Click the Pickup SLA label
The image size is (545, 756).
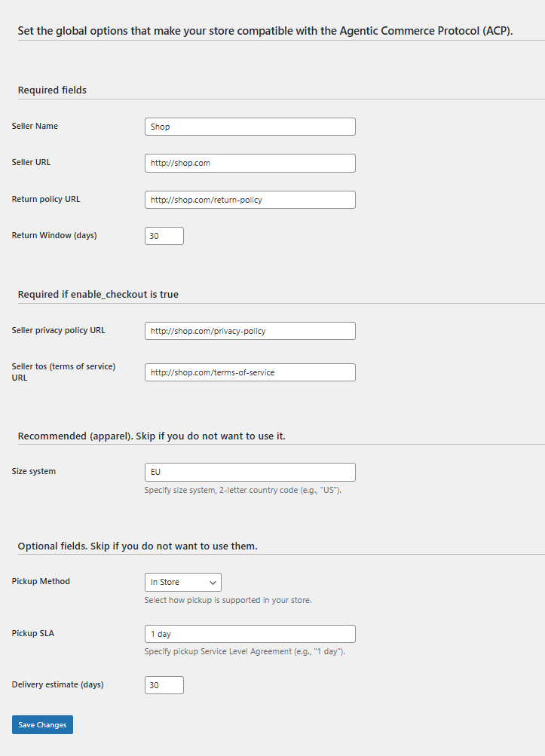click(x=33, y=633)
